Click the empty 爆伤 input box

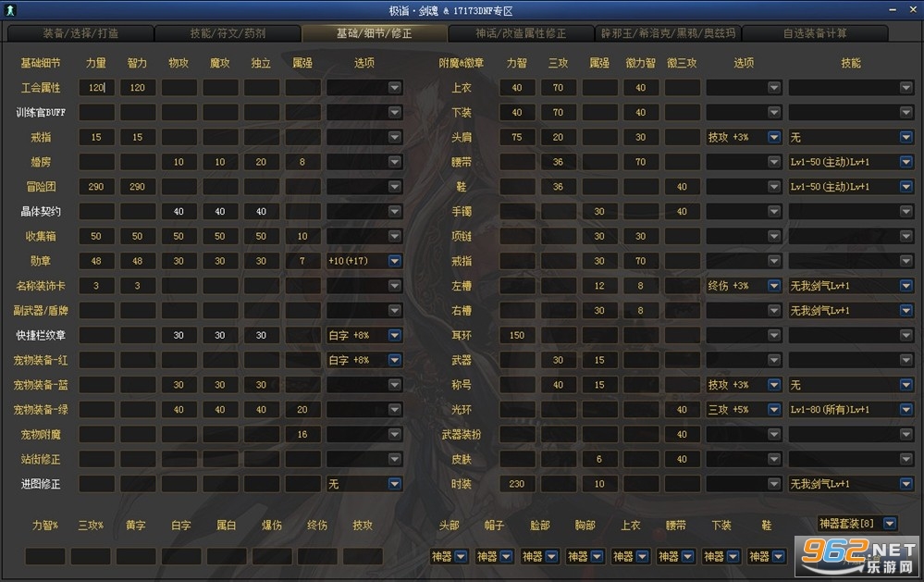272,557
